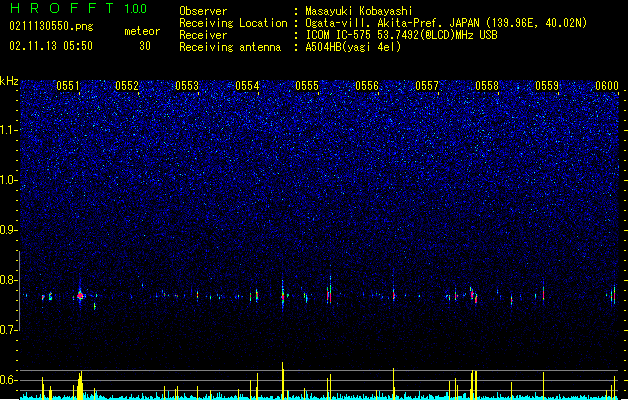Click the HROFFT 1.0.0 title text
Image resolution: width=629 pixels, height=400 pixels.
click(x=78, y=8)
